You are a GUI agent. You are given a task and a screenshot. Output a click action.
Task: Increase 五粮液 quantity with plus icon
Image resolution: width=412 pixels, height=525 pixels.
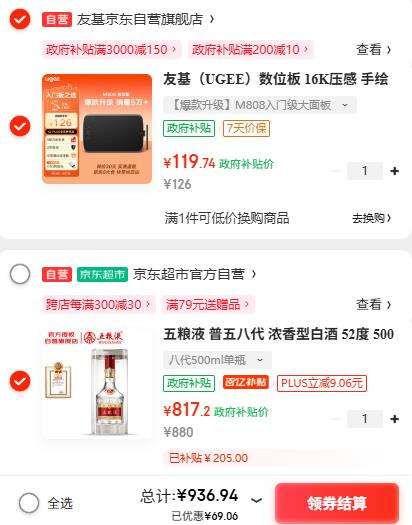click(395, 419)
